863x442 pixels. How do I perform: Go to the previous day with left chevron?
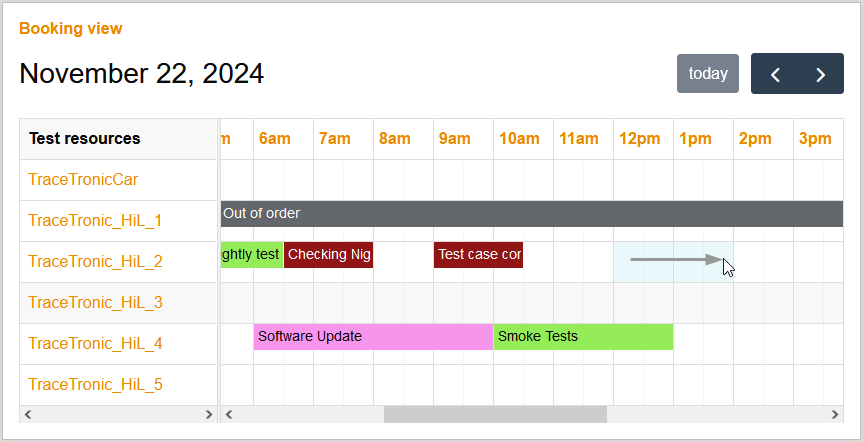coord(775,74)
